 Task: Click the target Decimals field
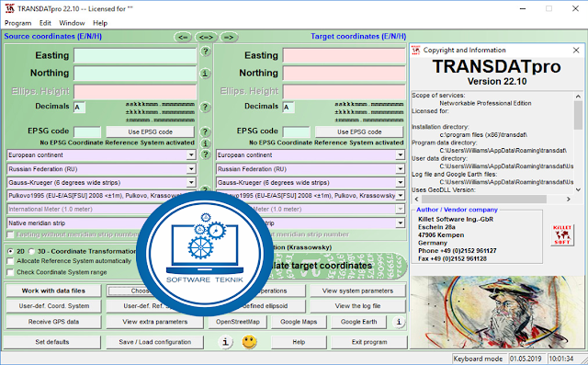click(288, 108)
